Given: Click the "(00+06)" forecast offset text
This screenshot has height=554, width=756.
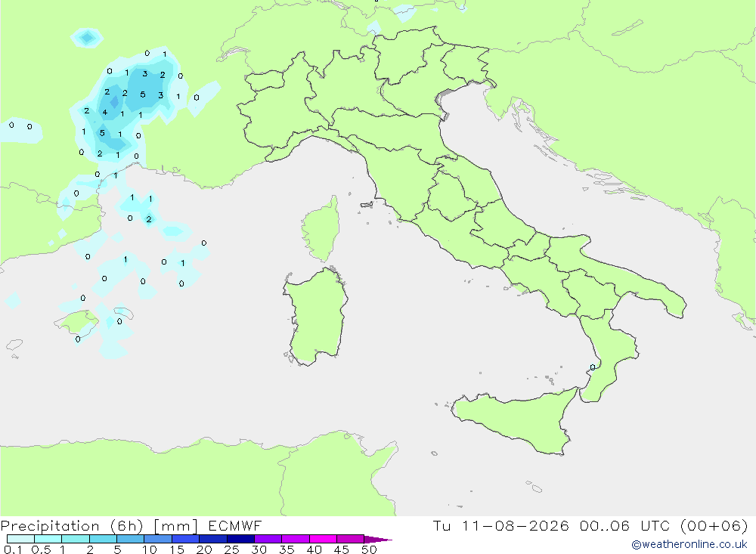Looking at the screenshot, I should tap(714, 525).
